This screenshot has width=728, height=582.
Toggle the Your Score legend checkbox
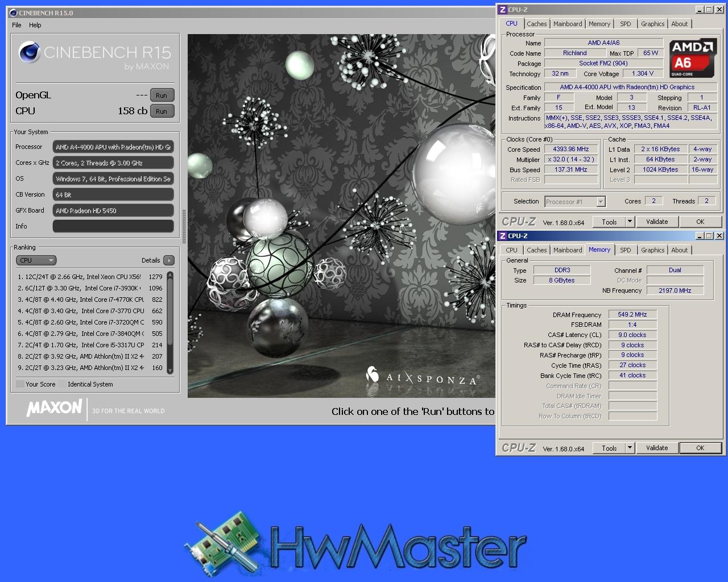pos(20,384)
